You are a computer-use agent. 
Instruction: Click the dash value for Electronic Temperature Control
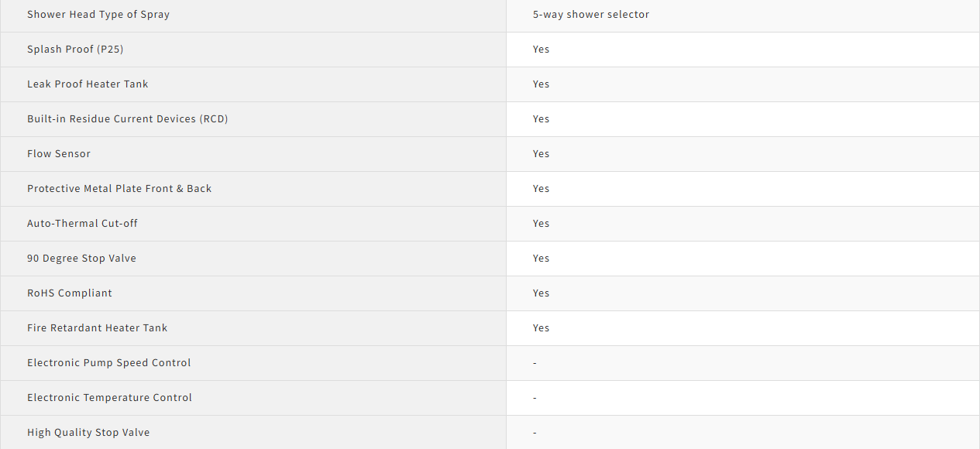535,398
